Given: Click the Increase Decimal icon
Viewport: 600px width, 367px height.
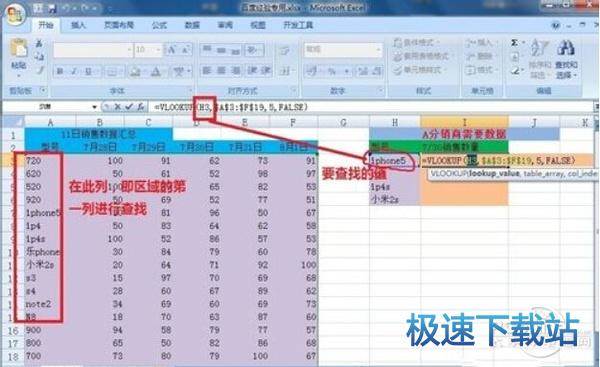Looking at the screenshot, I should pos(363,71).
